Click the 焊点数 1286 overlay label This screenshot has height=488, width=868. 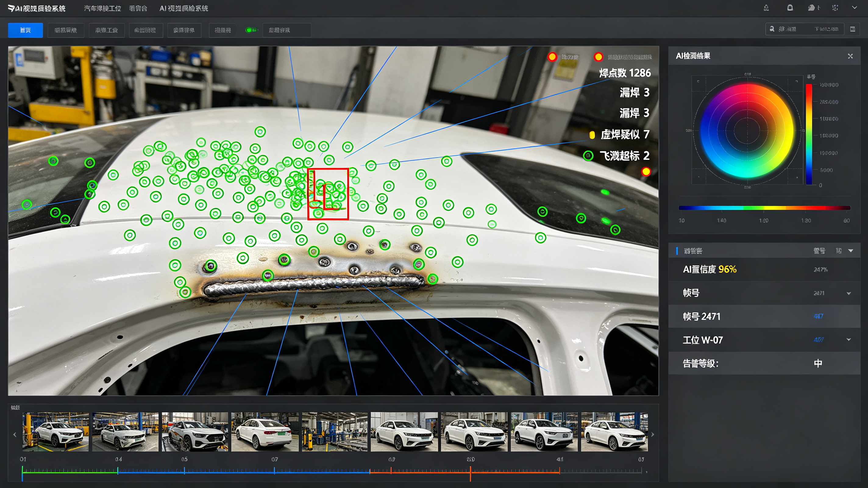coord(625,73)
